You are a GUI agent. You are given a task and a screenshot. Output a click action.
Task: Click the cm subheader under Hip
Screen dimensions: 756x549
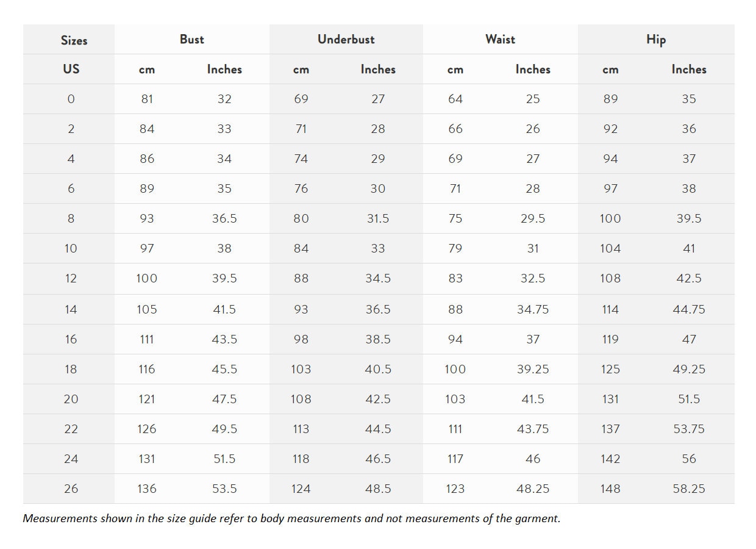pos(610,70)
